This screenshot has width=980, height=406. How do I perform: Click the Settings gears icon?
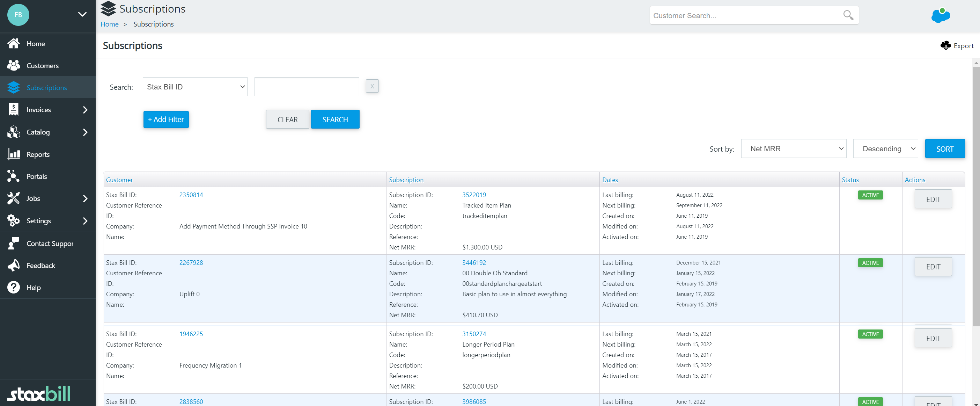click(x=14, y=220)
